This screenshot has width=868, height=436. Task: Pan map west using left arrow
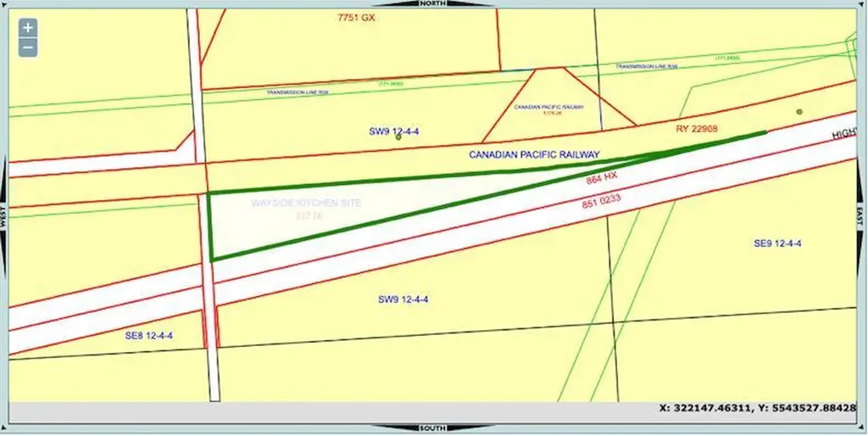3,217
